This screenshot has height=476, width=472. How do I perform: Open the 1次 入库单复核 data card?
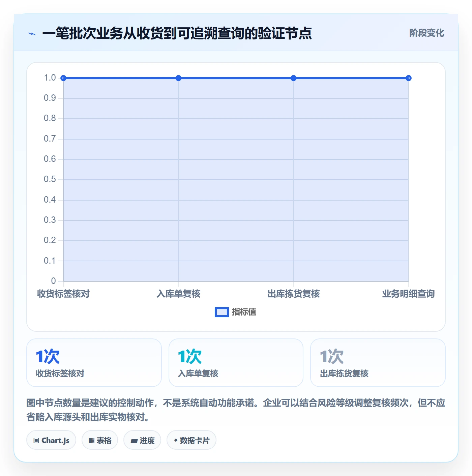[x=236, y=363]
